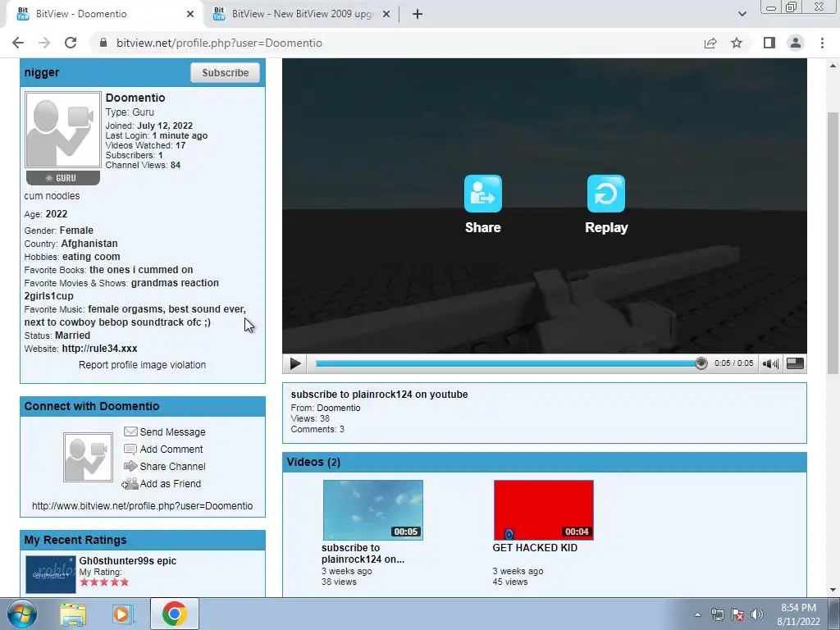
Task: Open File Explorer from the taskbar
Action: click(73, 614)
